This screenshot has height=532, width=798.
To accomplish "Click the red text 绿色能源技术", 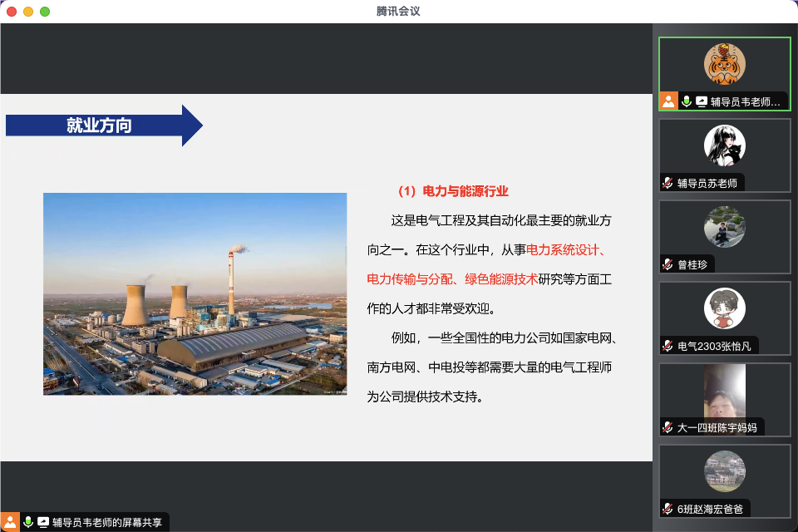I will (x=501, y=279).
